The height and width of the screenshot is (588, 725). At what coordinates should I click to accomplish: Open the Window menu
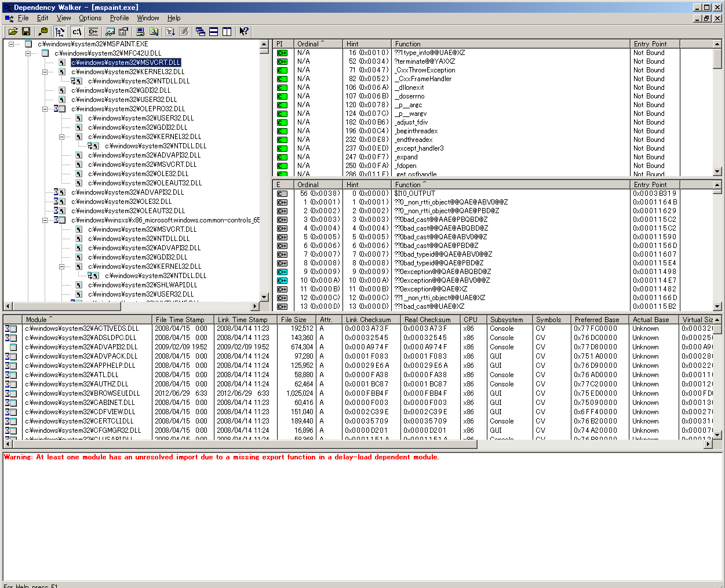pyautogui.click(x=148, y=18)
